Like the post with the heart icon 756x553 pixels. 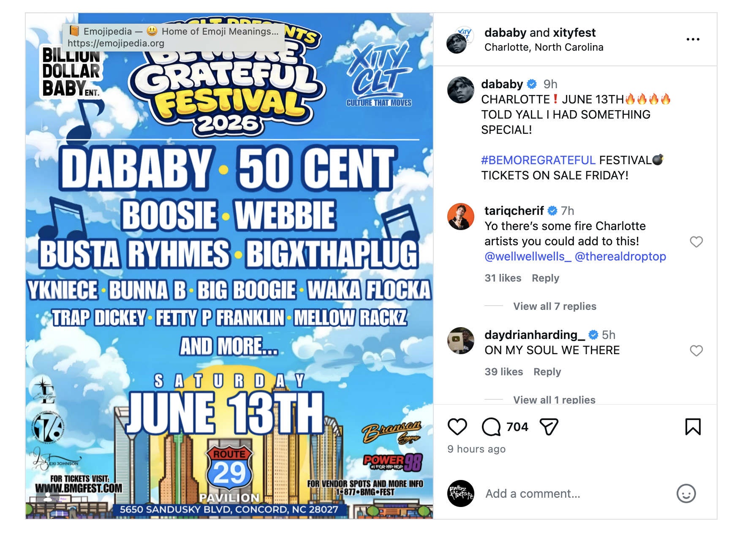click(457, 427)
